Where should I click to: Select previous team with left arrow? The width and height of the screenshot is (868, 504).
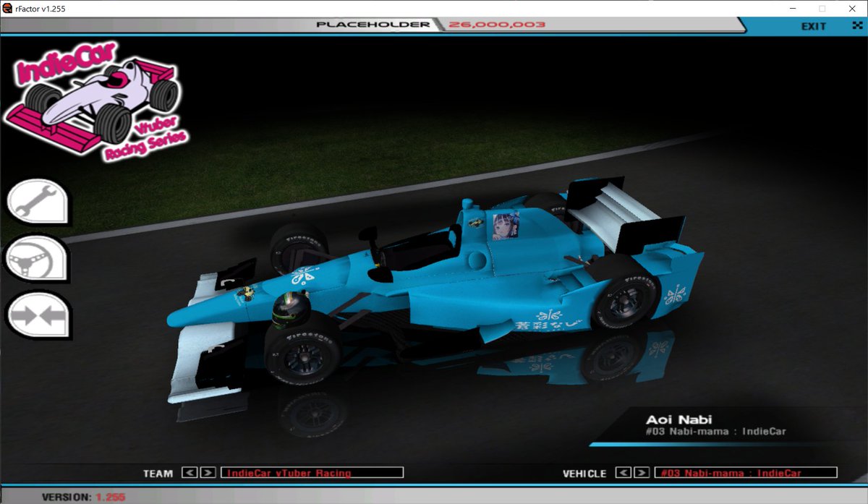[189, 473]
